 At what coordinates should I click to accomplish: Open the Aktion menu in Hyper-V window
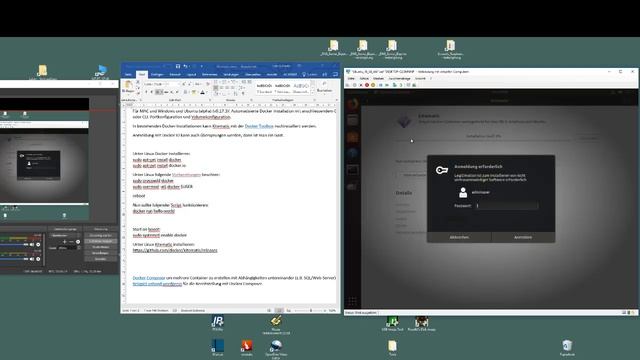click(x=364, y=78)
